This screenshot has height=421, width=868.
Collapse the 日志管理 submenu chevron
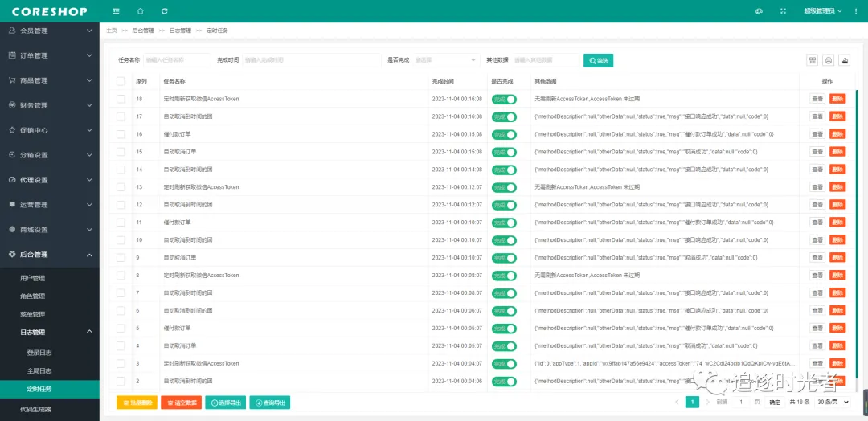(x=89, y=331)
